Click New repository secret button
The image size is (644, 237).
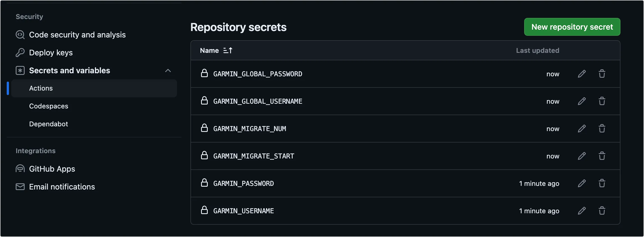[572, 27]
